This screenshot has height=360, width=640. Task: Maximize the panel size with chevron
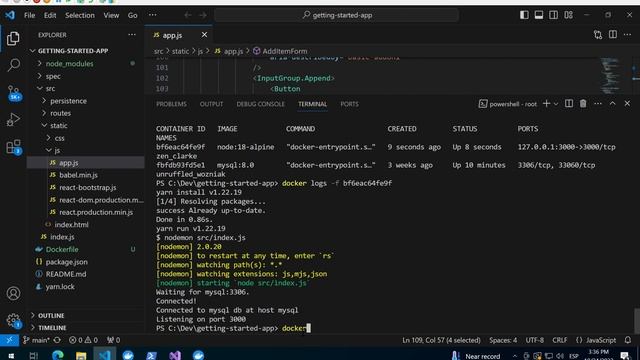point(612,104)
